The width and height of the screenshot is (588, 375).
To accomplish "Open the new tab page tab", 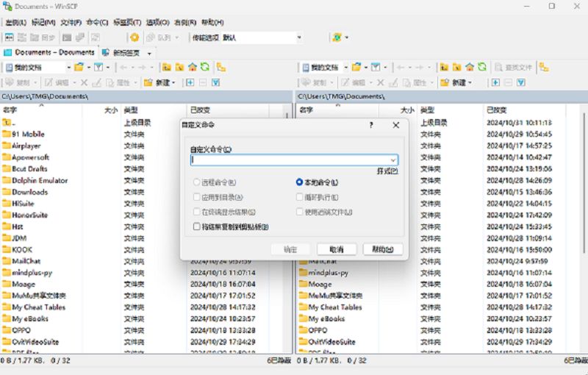I will (x=121, y=53).
